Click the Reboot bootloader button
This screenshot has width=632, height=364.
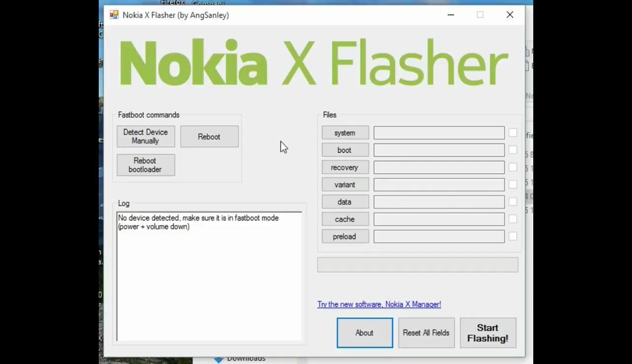(146, 165)
